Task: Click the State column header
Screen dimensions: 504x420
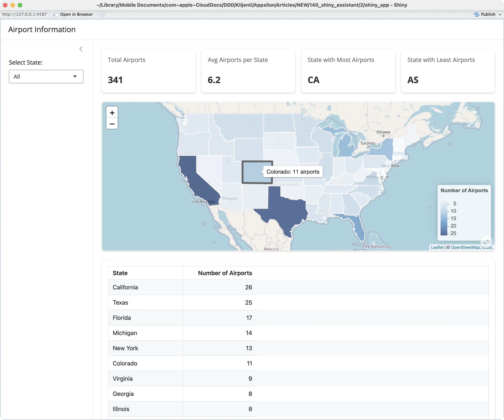Action: 145,273
